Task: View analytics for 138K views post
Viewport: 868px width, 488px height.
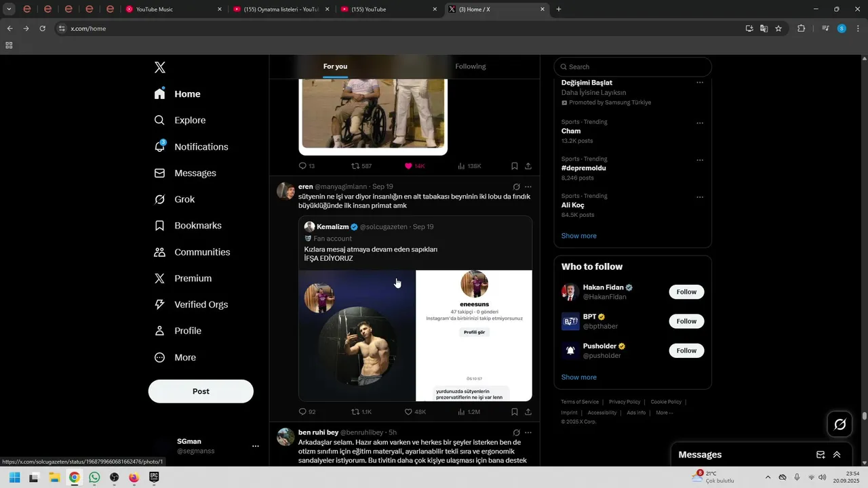Action: [469, 166]
